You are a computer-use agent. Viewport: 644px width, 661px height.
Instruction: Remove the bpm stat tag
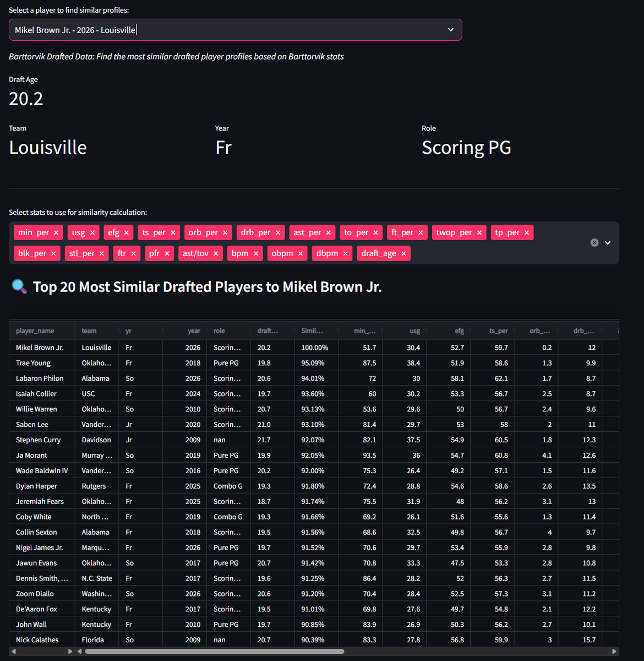256,253
